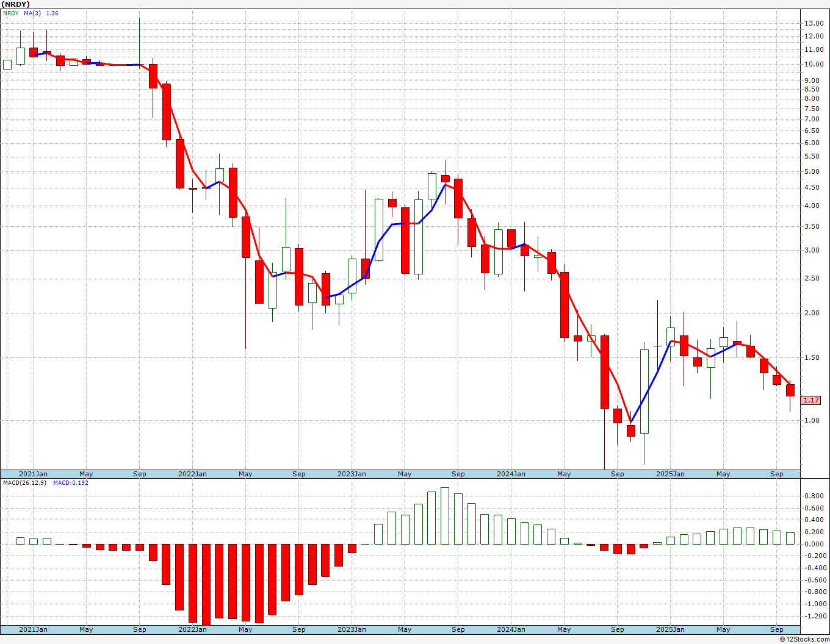Click the (NRDY) chart title
This screenshot has width=830, height=644.
coord(15,4)
